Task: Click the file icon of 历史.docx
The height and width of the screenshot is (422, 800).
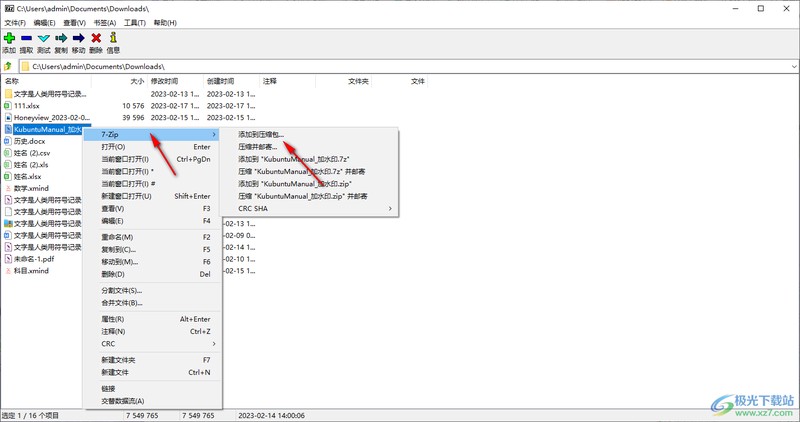Action: (8, 141)
